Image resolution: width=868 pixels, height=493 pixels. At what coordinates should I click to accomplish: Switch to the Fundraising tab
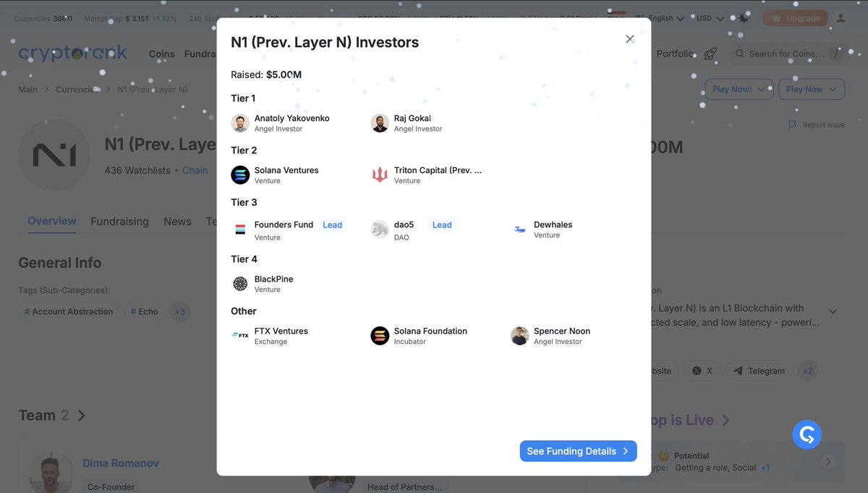[x=119, y=222]
